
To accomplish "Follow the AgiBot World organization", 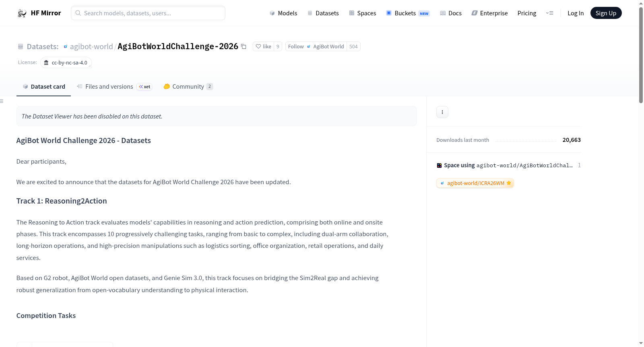I will click(x=316, y=46).
